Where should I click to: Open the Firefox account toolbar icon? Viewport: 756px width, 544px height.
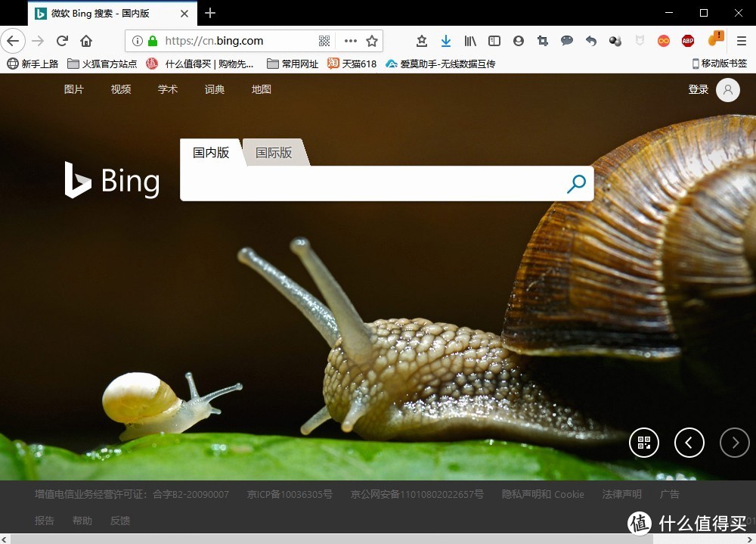(519, 41)
